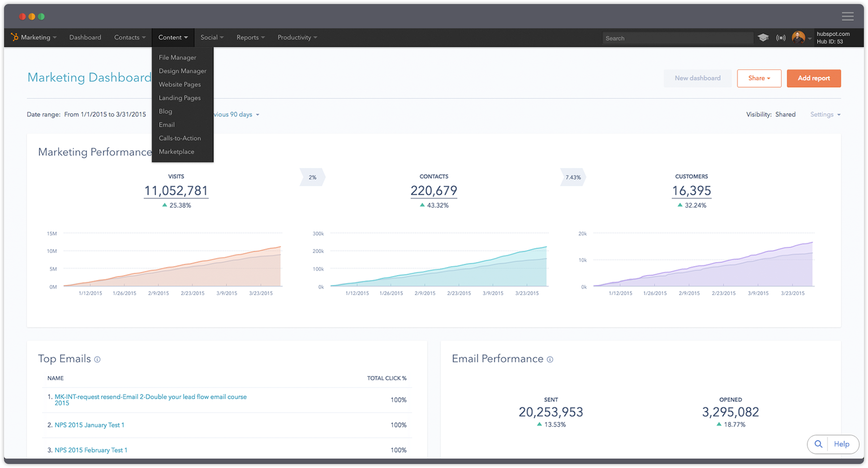The width and height of the screenshot is (868, 468).
Task: Click the Marketing Dashboard title
Action: point(90,78)
